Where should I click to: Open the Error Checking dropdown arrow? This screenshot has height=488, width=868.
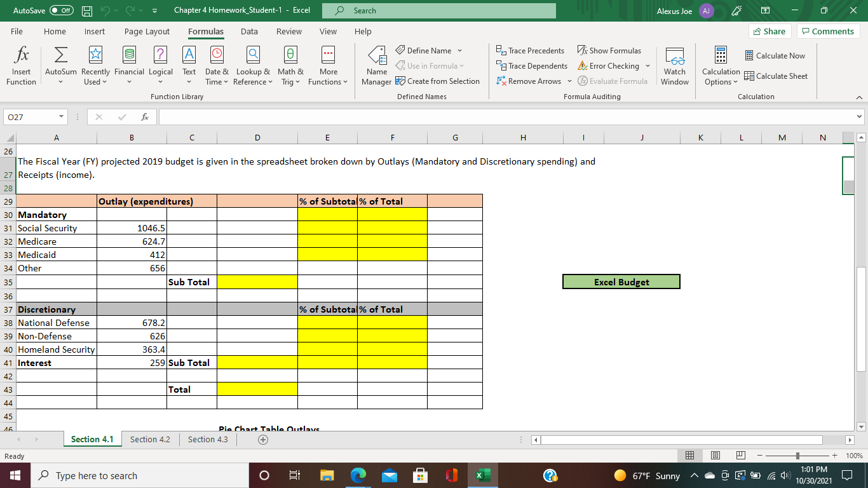[649, 65]
